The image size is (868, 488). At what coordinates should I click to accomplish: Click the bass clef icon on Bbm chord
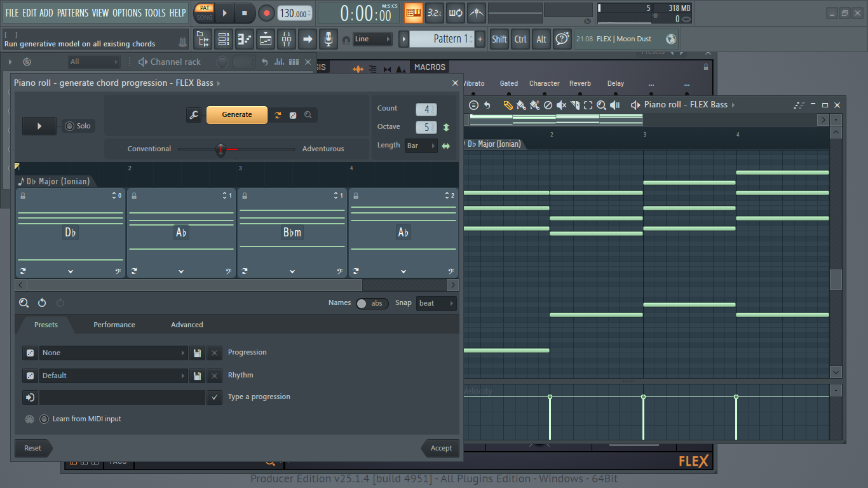click(339, 271)
